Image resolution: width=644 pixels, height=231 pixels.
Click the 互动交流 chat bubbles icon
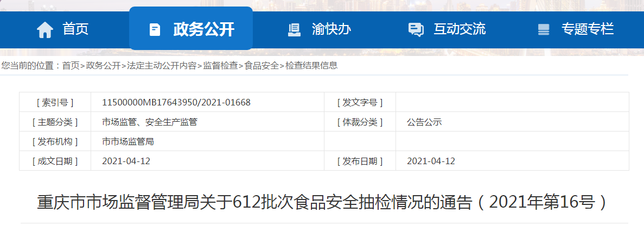coord(416,30)
